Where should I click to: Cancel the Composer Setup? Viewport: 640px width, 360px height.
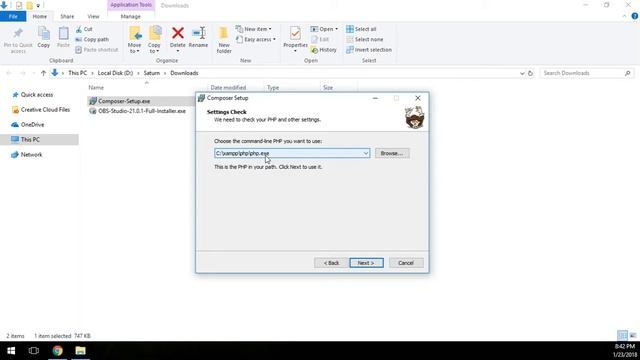pos(406,263)
